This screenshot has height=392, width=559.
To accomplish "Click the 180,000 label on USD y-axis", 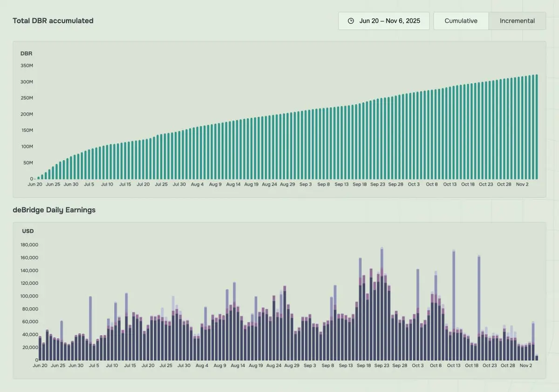I will 29,245.
